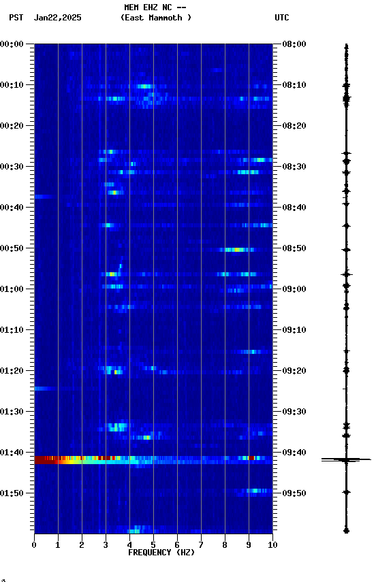
Task: Click the low-frequency streak at 00:37
Action: 44,197
